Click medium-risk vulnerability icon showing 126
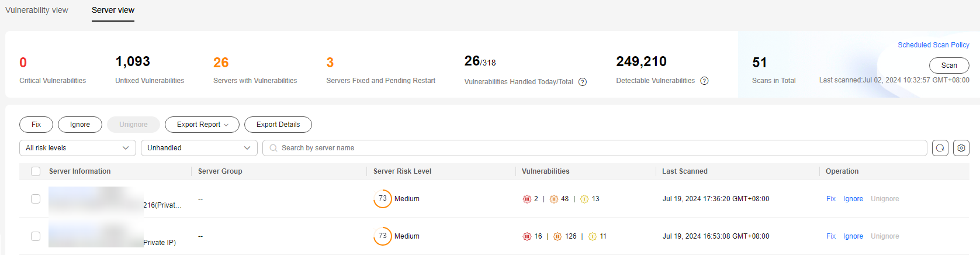Image resolution: width=980 pixels, height=255 pixels. (x=557, y=236)
